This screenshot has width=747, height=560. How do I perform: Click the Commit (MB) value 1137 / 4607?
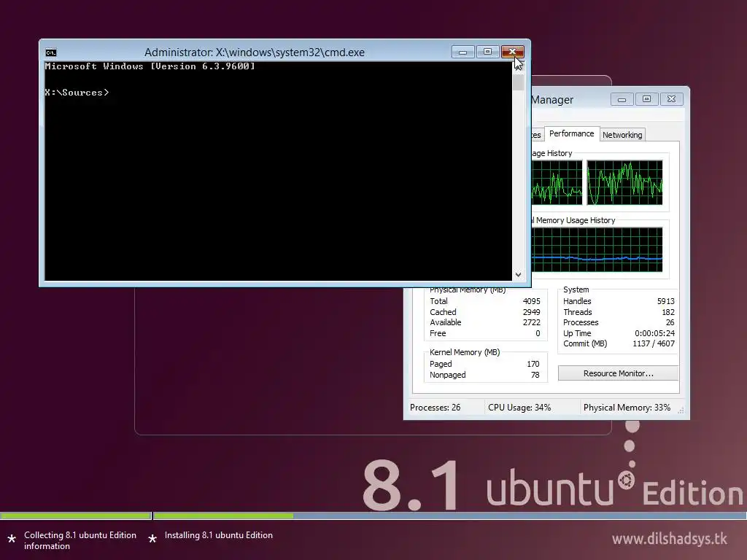(x=653, y=344)
